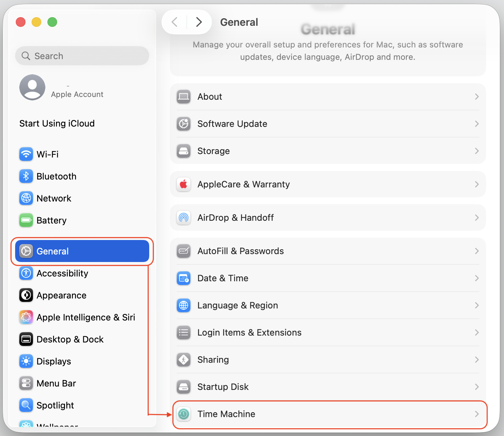Select Displays label in the sidebar
Image resolution: width=504 pixels, height=436 pixels.
click(54, 361)
